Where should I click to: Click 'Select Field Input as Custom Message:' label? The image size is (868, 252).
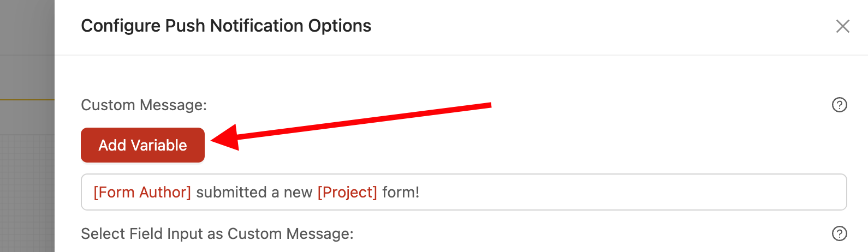(x=217, y=233)
